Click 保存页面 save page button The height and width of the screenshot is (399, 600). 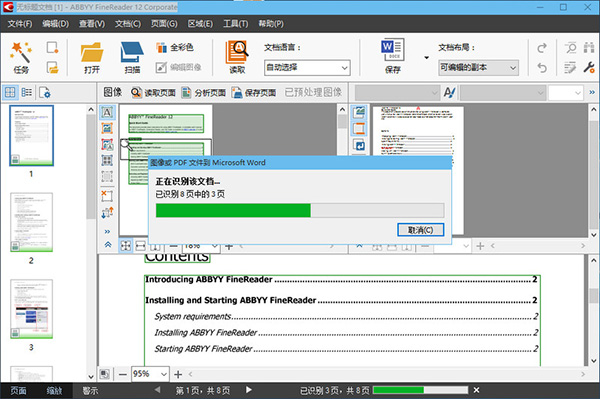[x=254, y=93]
